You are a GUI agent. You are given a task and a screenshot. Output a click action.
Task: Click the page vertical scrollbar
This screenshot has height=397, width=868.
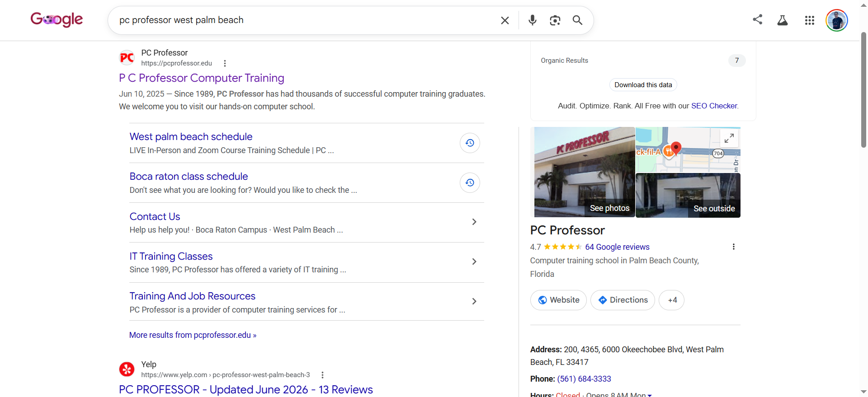click(x=863, y=90)
